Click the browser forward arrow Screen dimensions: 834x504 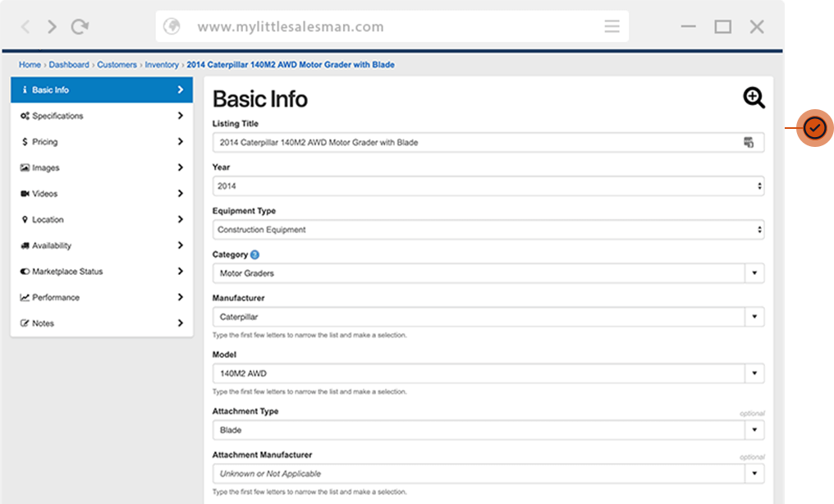click(52, 26)
